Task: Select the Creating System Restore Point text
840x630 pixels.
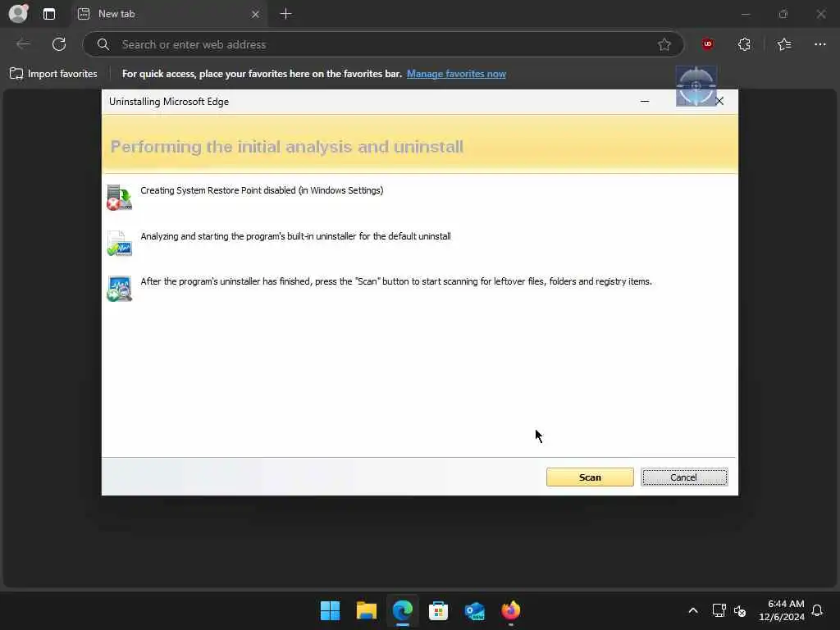Action: coord(262,190)
